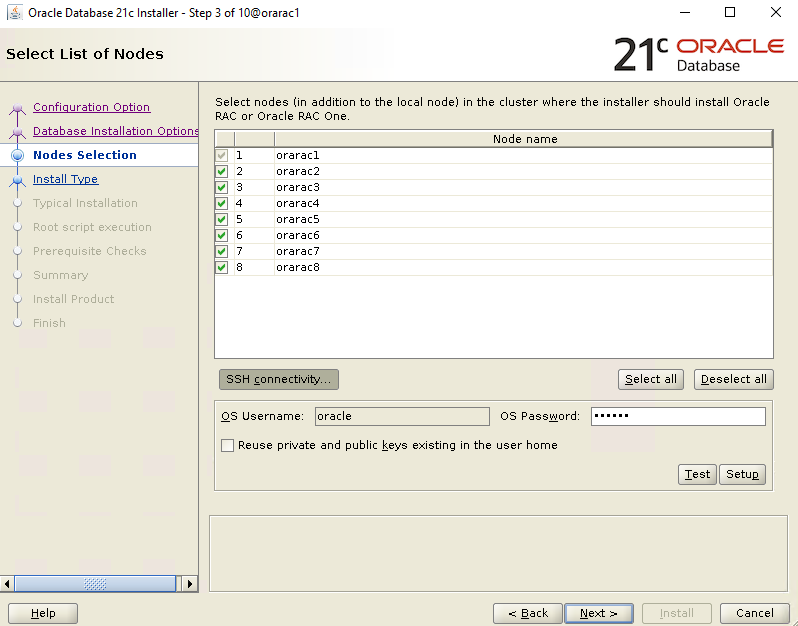Click the Configuration Option step marker icon
The height and width of the screenshot is (626, 798).
[x=17, y=108]
